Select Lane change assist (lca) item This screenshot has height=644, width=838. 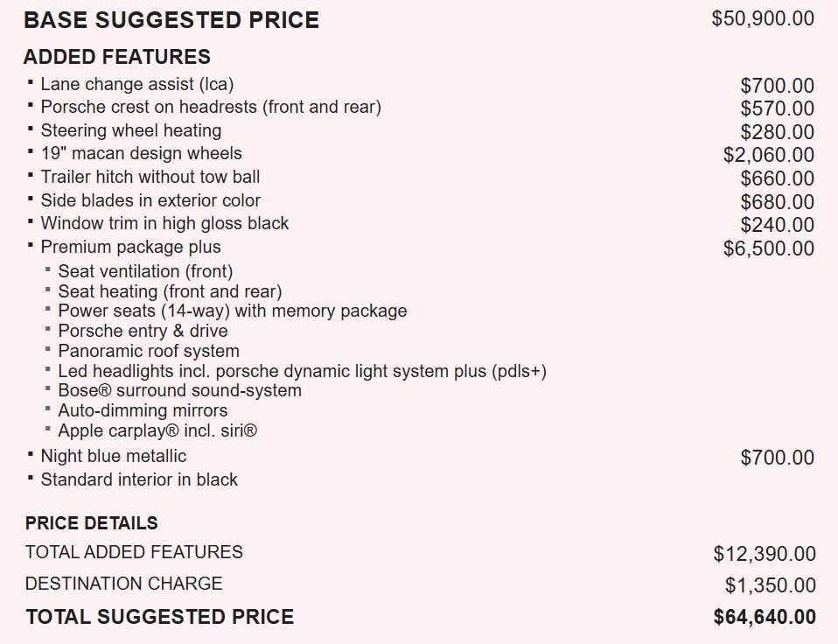click(x=136, y=85)
